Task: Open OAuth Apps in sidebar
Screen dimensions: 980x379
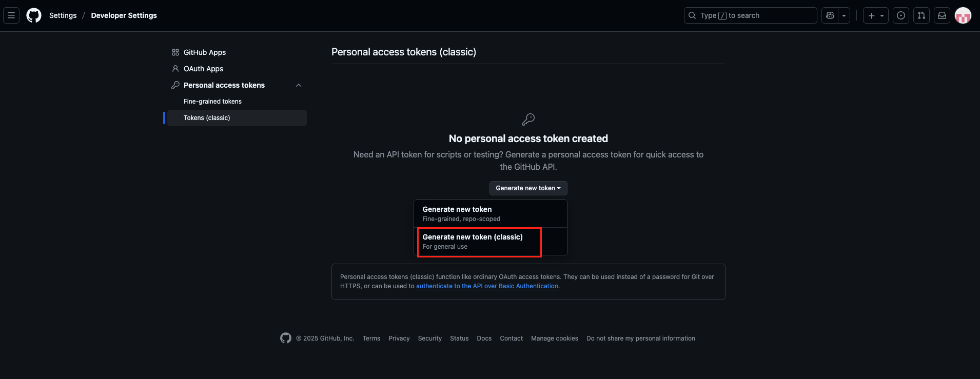Action: [203, 69]
